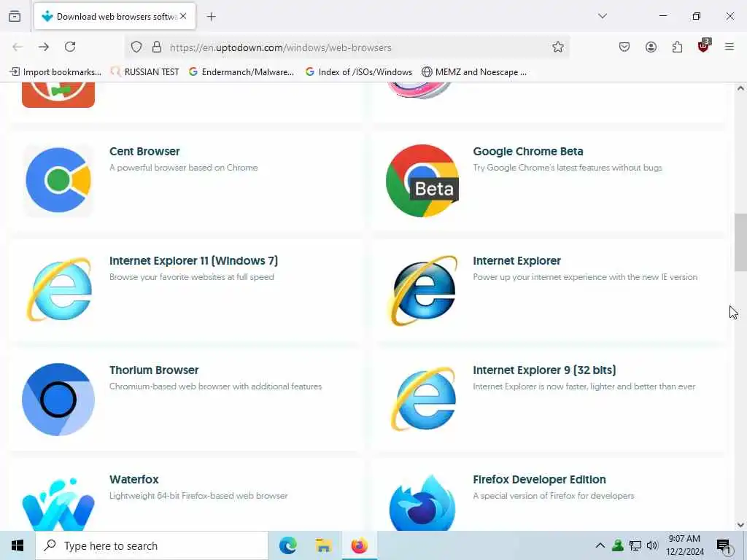Select the Download web browsers tab

115,16
